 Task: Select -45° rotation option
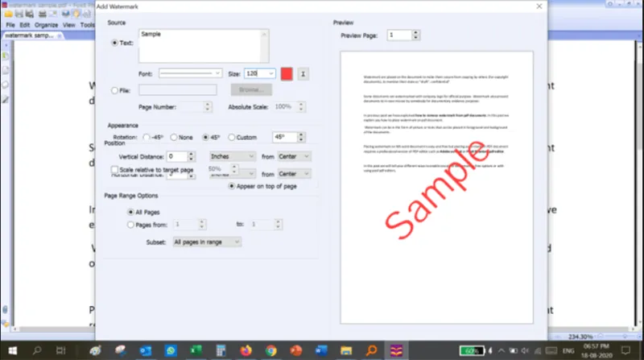point(147,137)
